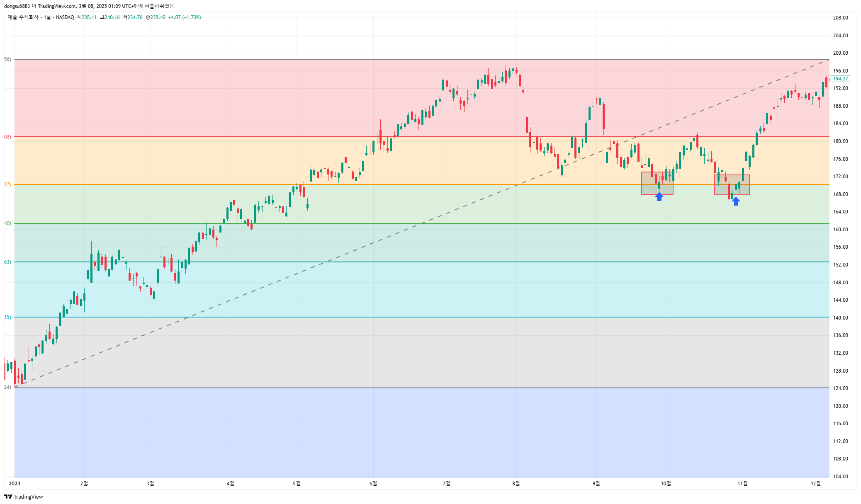The width and height of the screenshot is (861, 504).
Task: Click the '63)' Fibonacci level label
Action: click(7, 262)
